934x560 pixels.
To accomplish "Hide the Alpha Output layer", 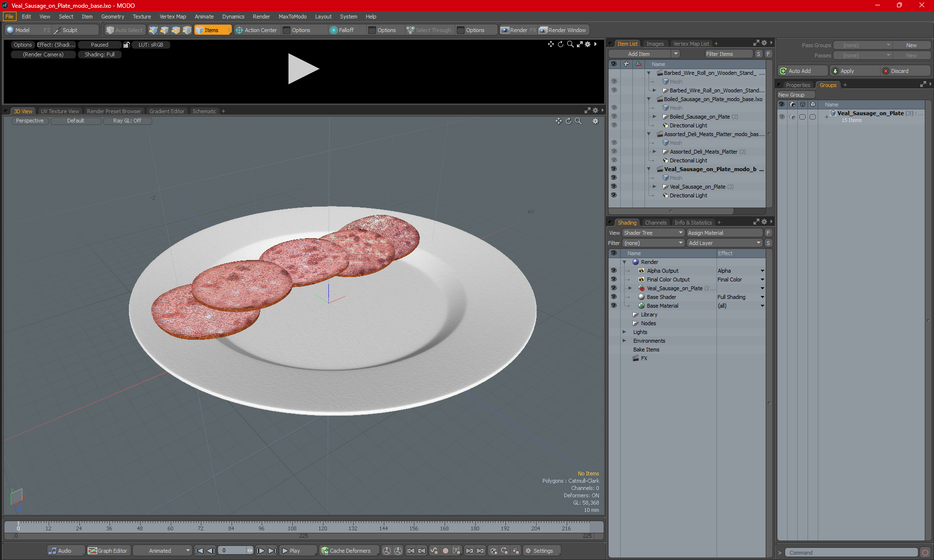I will point(613,271).
